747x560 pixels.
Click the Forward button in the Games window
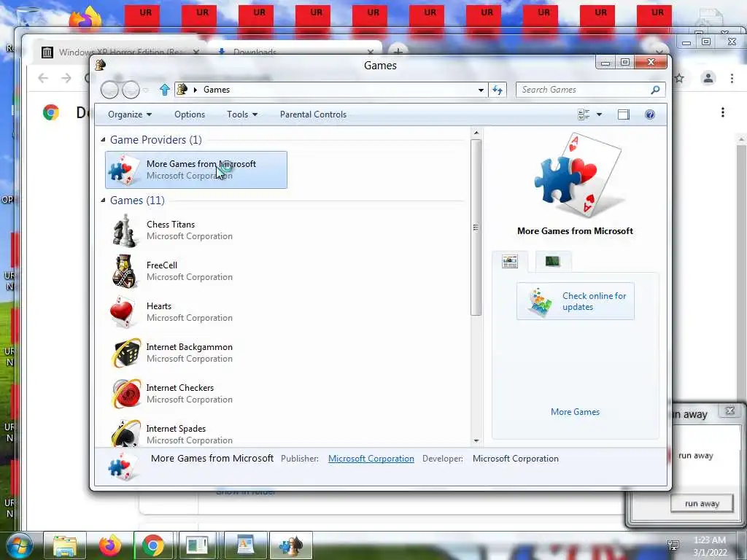click(x=131, y=90)
